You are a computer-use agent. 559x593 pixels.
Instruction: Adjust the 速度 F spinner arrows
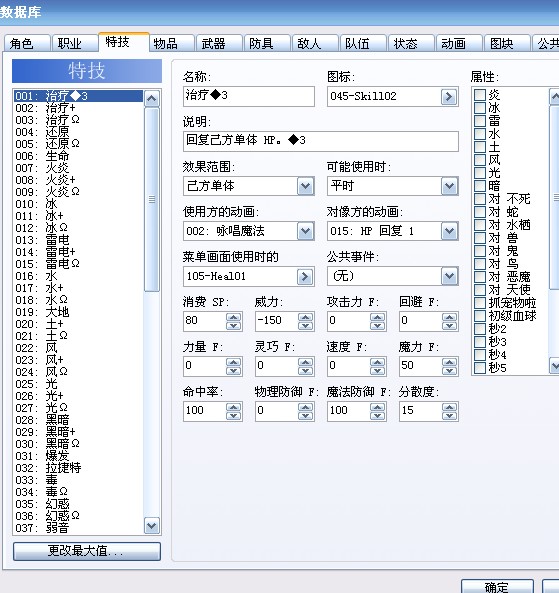(x=377, y=366)
